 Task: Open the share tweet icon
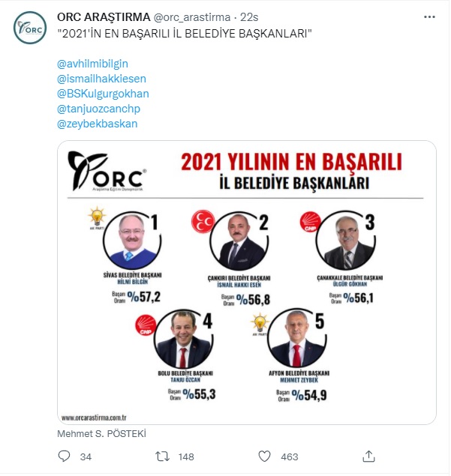click(x=368, y=457)
